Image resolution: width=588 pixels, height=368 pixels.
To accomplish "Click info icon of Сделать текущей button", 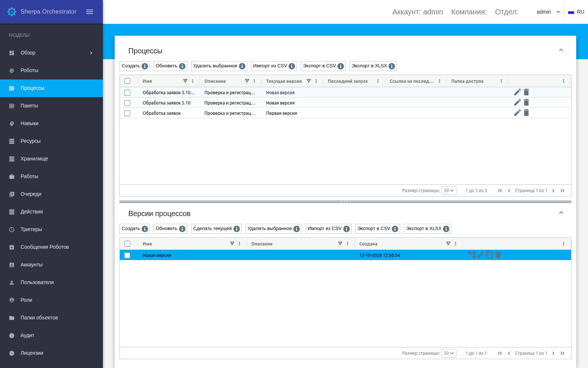I will (x=237, y=229).
